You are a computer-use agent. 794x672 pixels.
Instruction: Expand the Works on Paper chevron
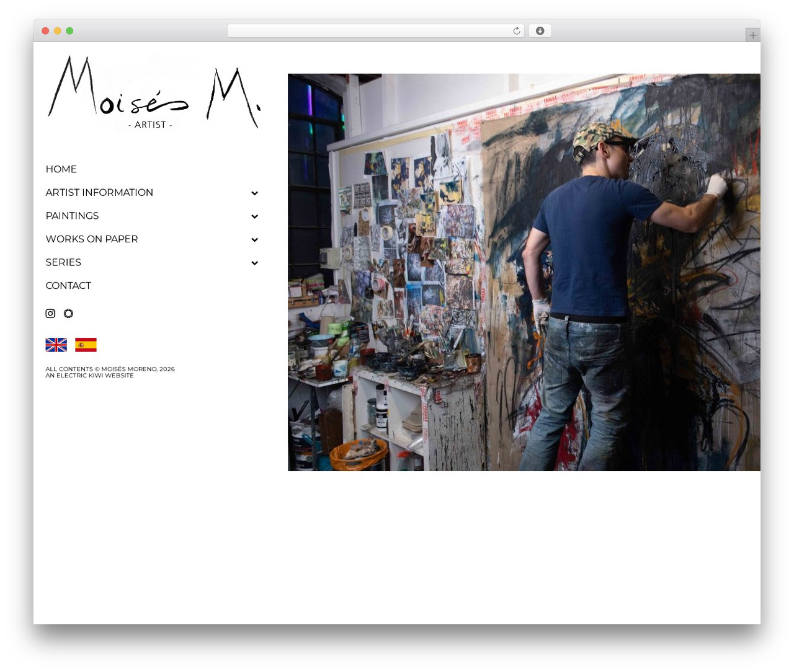(x=254, y=239)
